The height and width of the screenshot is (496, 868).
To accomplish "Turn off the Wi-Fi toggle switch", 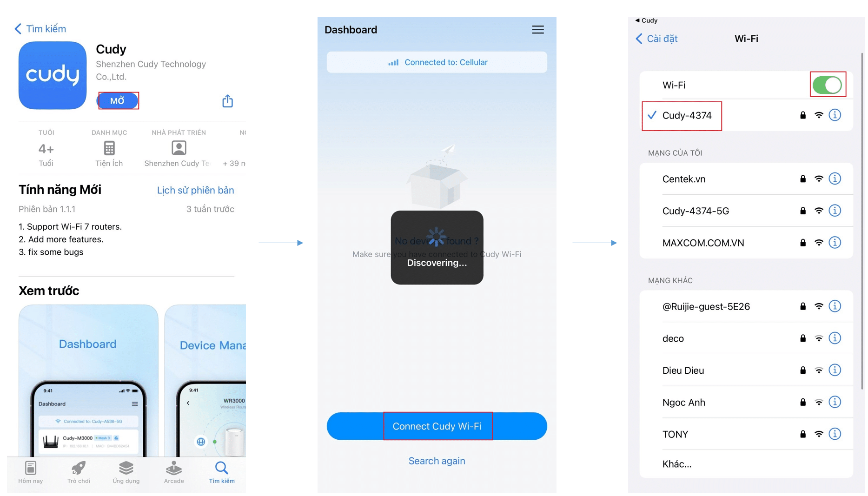I will click(x=827, y=85).
